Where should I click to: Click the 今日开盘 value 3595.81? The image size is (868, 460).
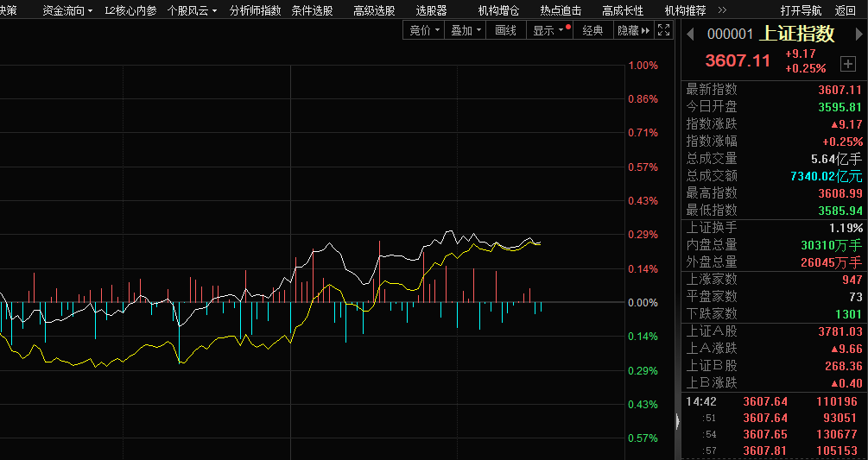(840, 107)
